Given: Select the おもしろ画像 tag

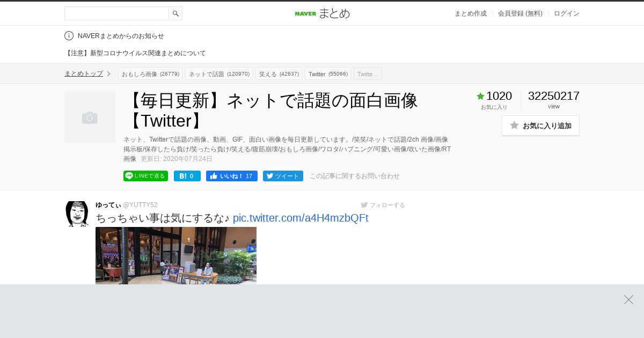Looking at the screenshot, I should click(x=150, y=74).
